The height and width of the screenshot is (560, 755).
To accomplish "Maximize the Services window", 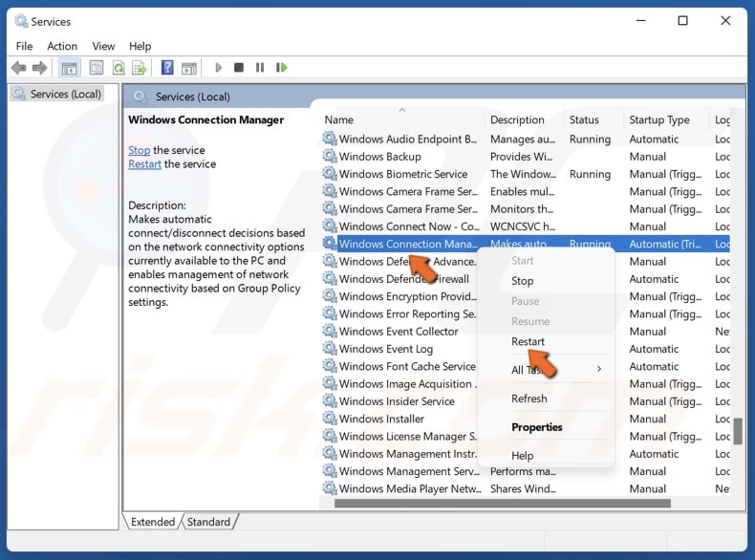I will click(x=682, y=21).
